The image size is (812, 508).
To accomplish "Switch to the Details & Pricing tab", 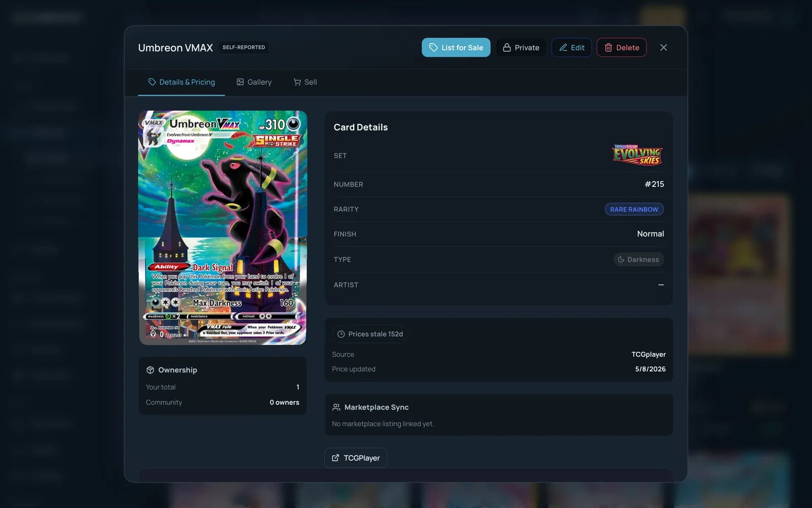I will click(181, 82).
